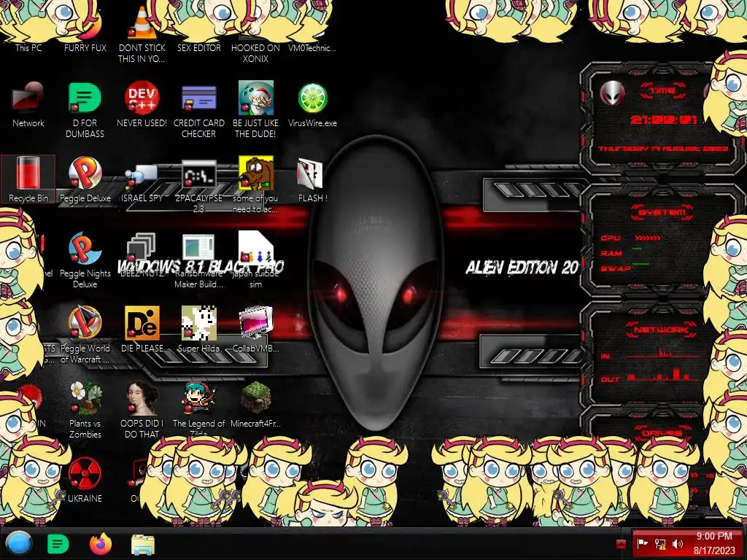The width and height of the screenshot is (747, 560).
Task: Click the volume speaker tray icon
Action: coord(678,544)
